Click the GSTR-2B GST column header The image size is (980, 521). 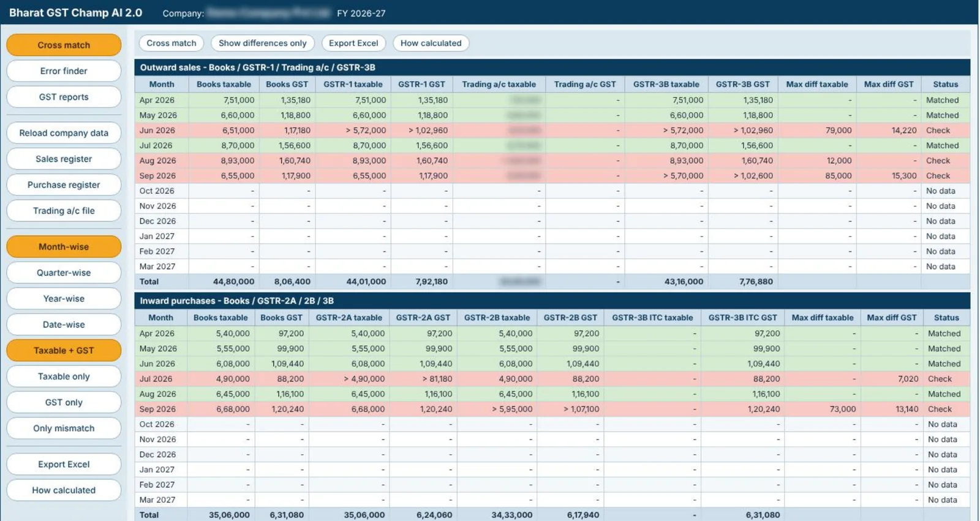[570, 318]
